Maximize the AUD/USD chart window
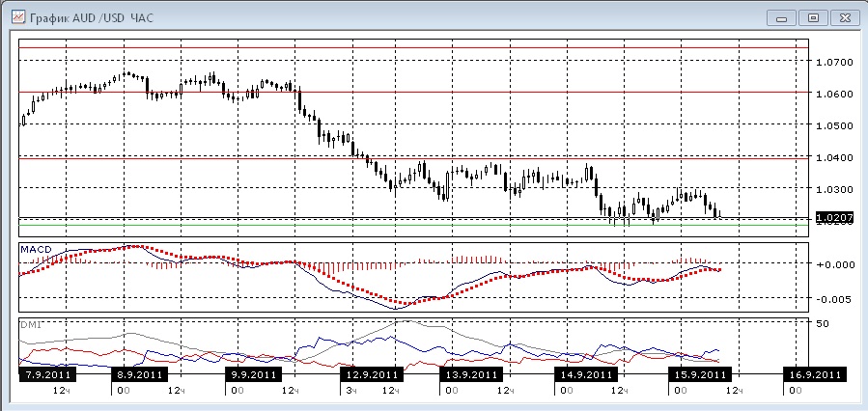Viewport: 868px width, 411px height. pyautogui.click(x=813, y=17)
